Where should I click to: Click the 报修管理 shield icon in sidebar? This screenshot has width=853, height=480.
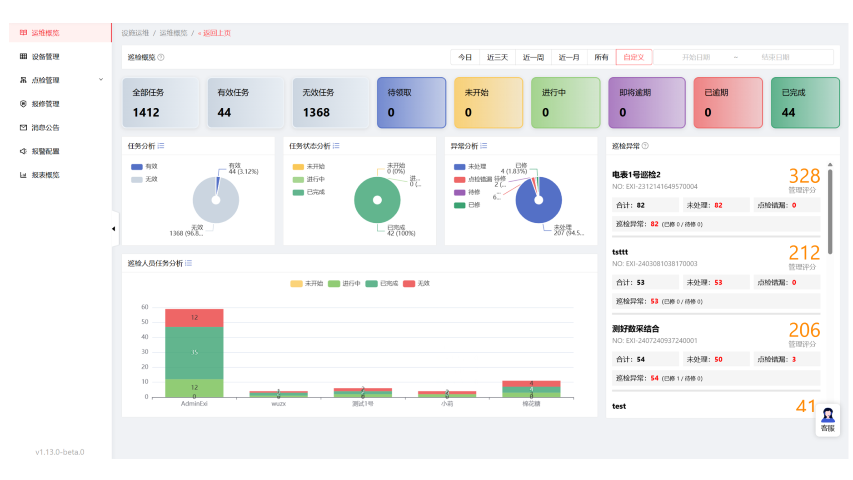click(23, 104)
